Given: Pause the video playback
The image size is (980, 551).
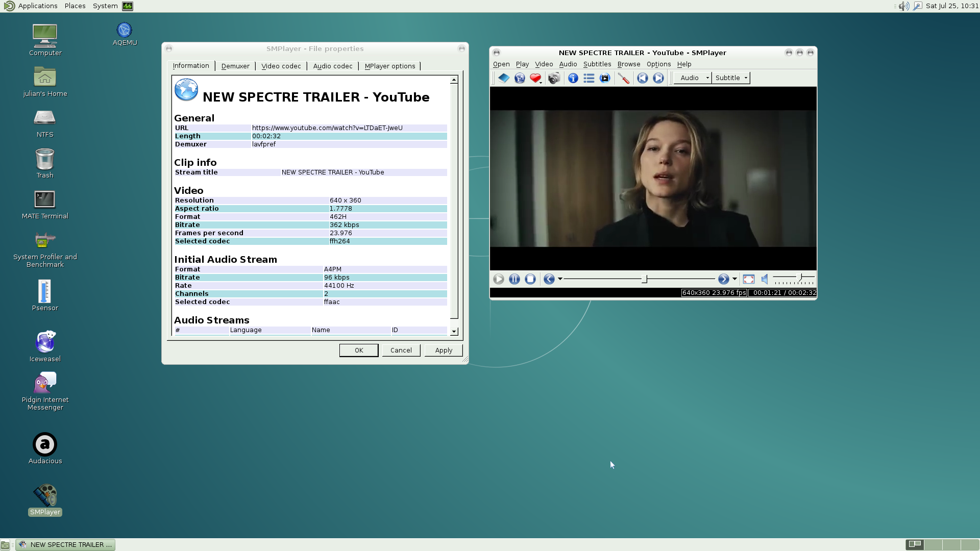Looking at the screenshot, I should pyautogui.click(x=514, y=279).
